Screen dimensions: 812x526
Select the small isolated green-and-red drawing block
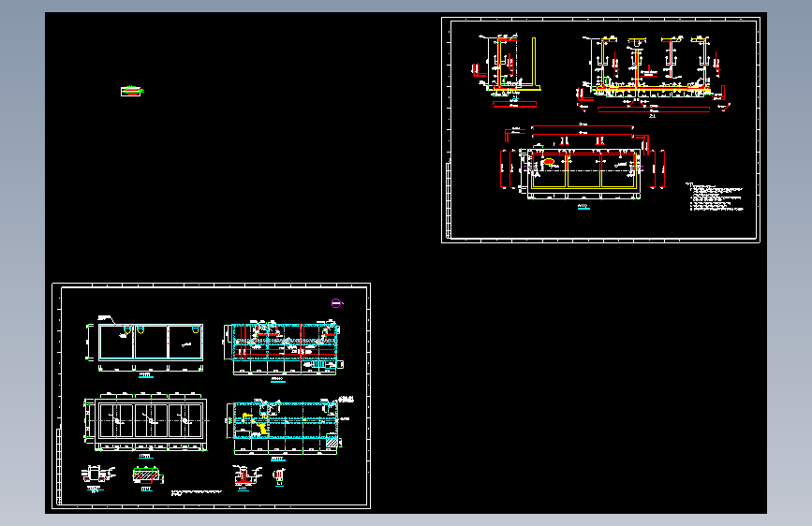(132, 91)
